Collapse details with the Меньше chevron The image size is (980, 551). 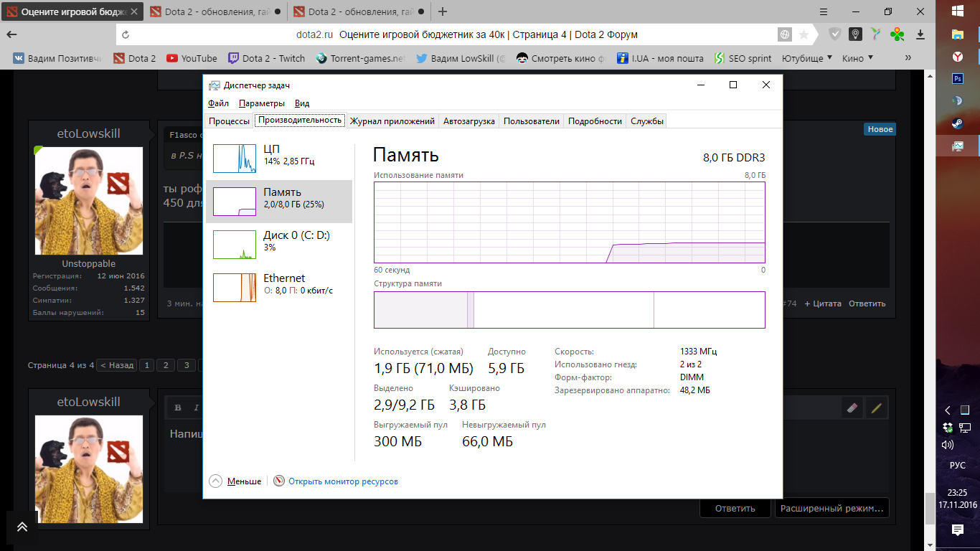point(235,481)
